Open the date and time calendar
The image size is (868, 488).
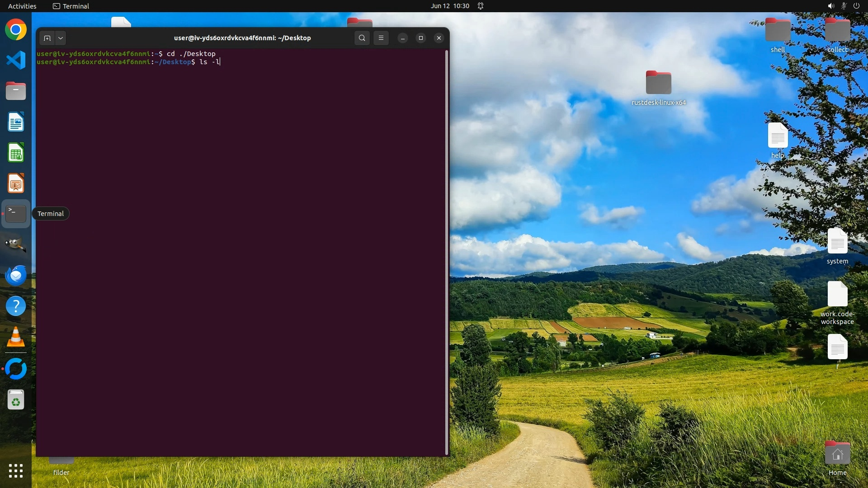coord(450,6)
